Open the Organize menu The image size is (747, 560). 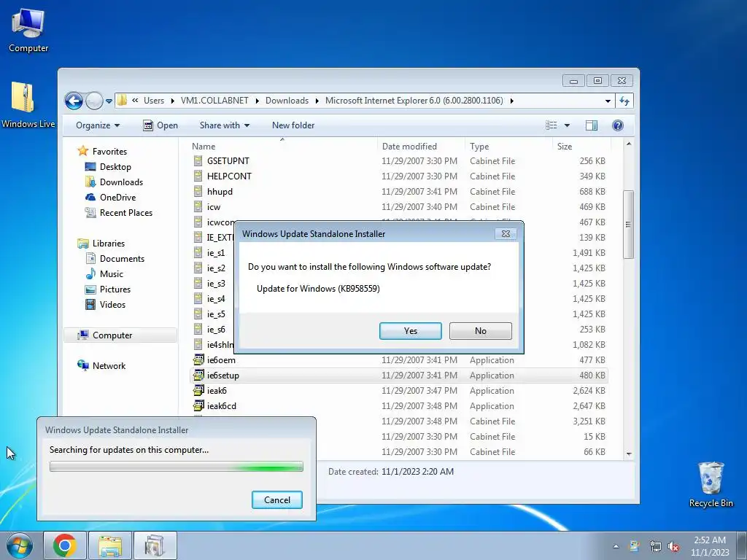(98, 125)
